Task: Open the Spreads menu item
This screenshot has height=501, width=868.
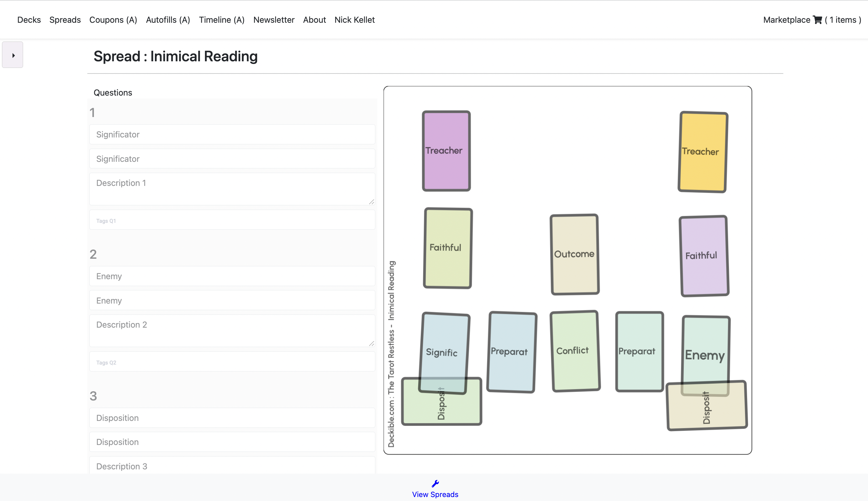Action: [x=65, y=20]
